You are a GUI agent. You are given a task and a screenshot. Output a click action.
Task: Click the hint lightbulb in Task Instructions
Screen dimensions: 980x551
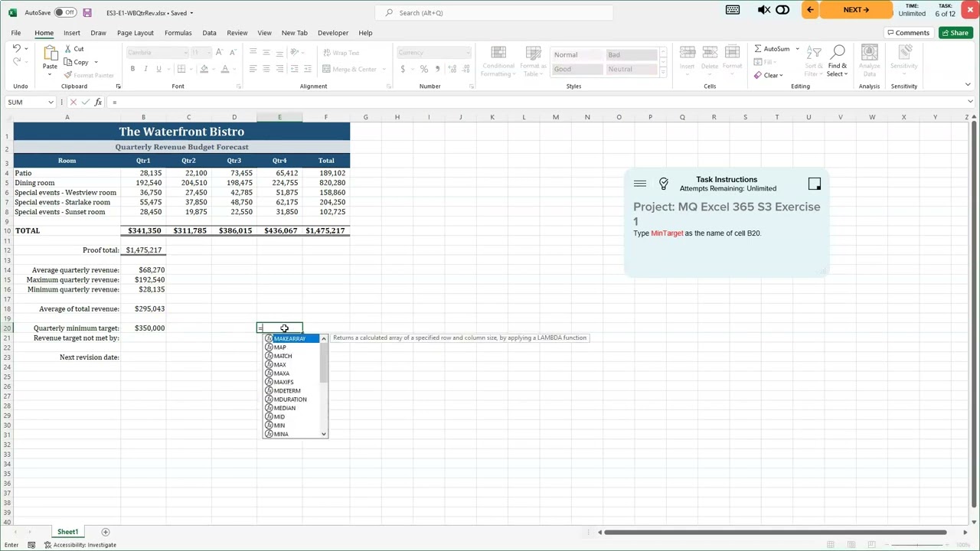(x=664, y=184)
